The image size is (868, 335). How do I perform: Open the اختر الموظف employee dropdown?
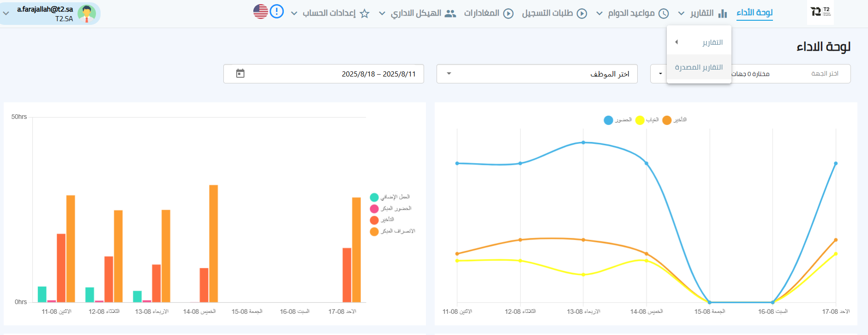(x=537, y=74)
